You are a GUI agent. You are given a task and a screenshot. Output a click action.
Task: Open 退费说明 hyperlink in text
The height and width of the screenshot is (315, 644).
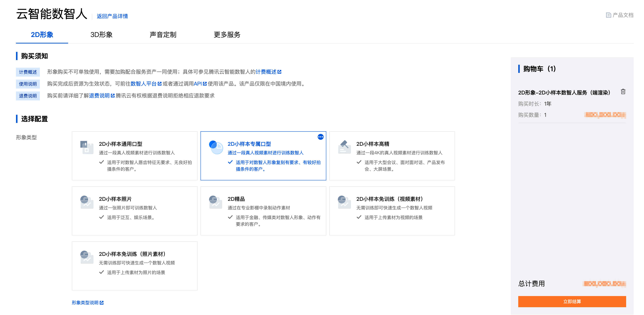click(99, 96)
